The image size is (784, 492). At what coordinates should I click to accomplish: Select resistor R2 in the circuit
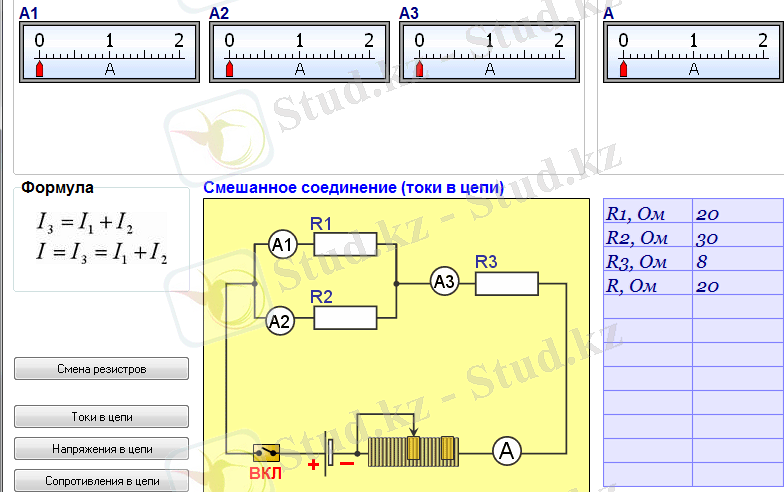[x=345, y=318]
